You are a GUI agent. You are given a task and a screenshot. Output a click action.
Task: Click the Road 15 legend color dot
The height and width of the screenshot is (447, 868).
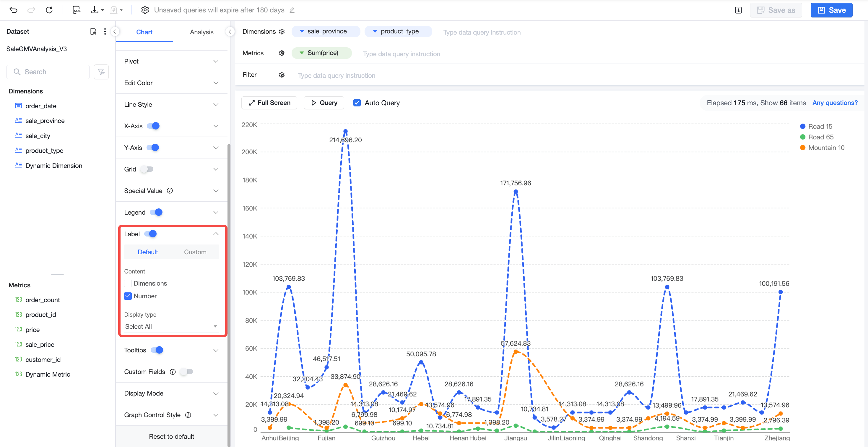(803, 127)
